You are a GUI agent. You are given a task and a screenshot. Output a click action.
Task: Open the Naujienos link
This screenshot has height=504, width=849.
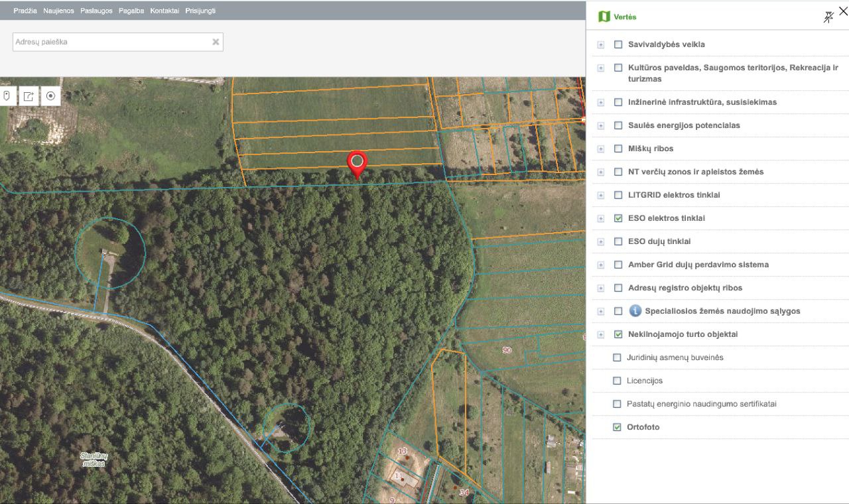(x=58, y=11)
